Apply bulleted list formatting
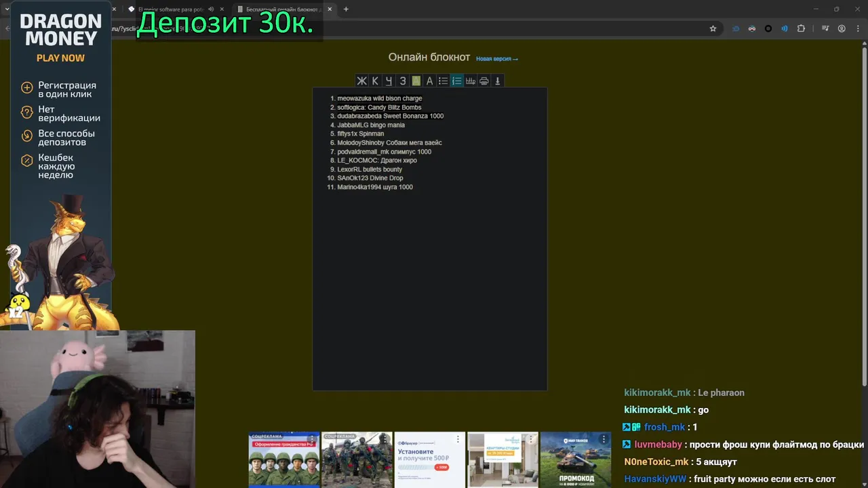 (443, 81)
